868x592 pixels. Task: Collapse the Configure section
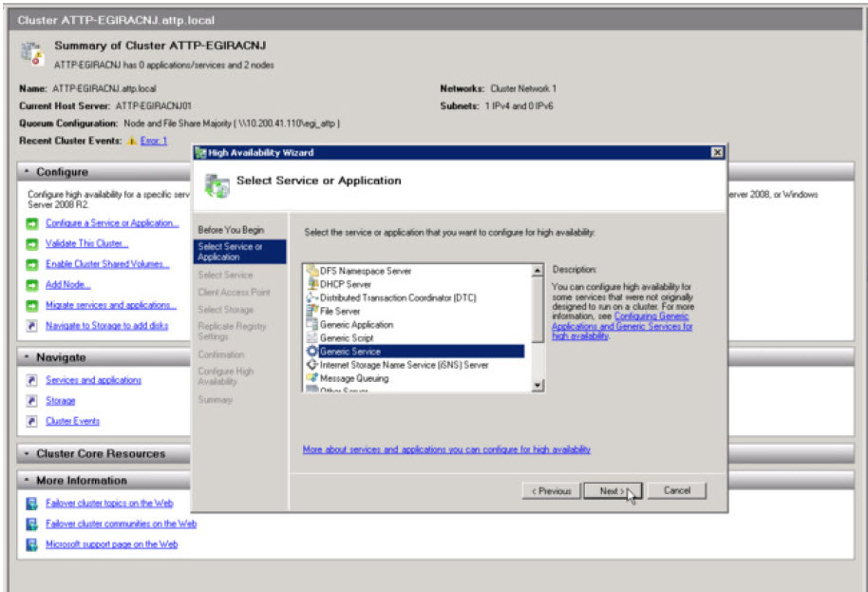click(x=27, y=172)
